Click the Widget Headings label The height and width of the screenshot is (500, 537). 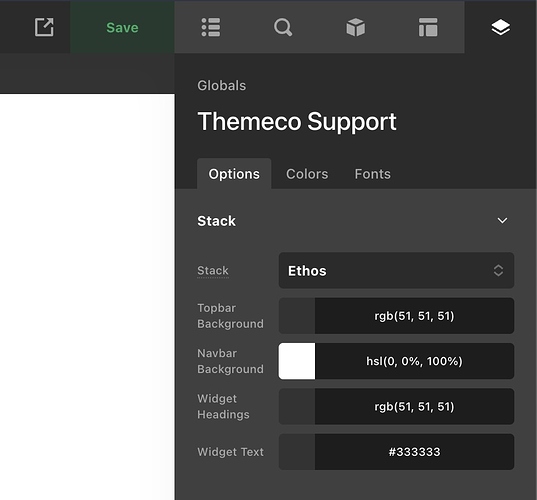[x=223, y=407]
